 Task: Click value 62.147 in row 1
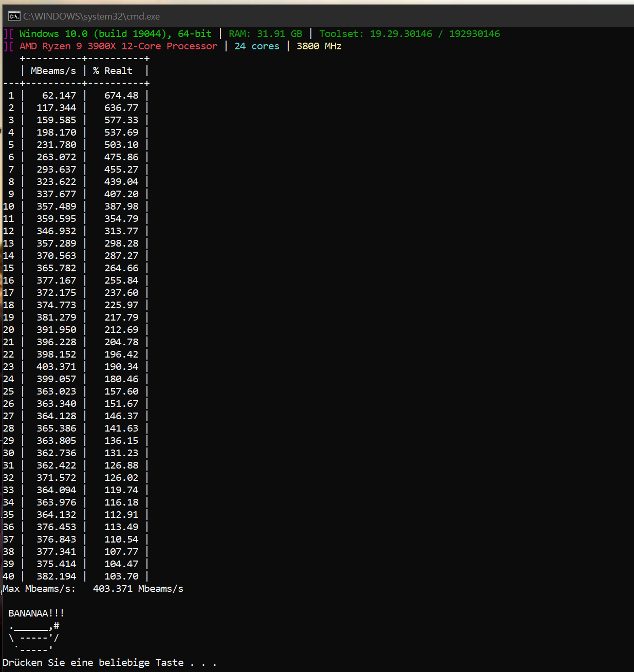point(59,96)
